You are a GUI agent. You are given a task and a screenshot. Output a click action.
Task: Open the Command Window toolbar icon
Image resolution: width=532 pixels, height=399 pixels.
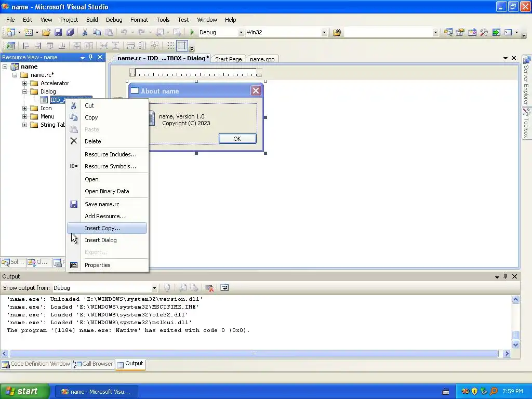pos(508,32)
